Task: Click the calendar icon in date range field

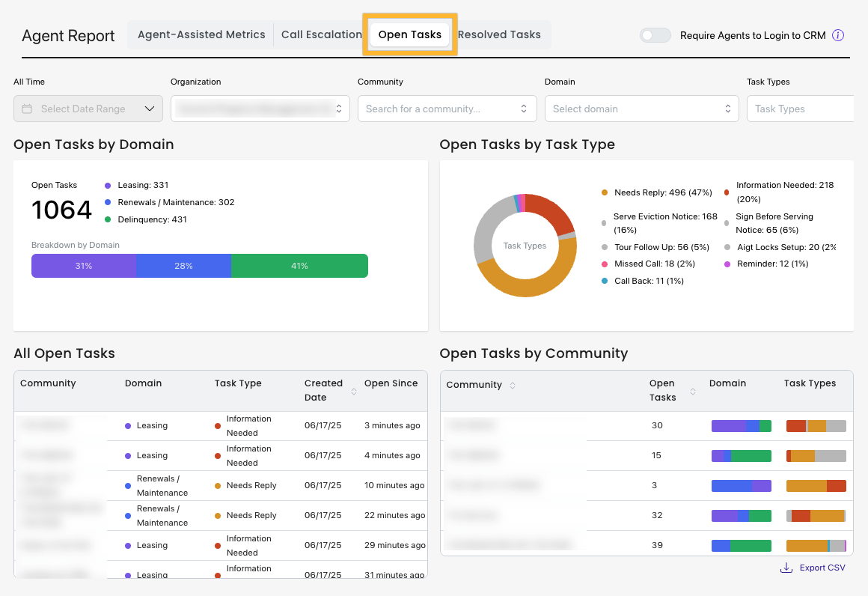Action: click(27, 109)
